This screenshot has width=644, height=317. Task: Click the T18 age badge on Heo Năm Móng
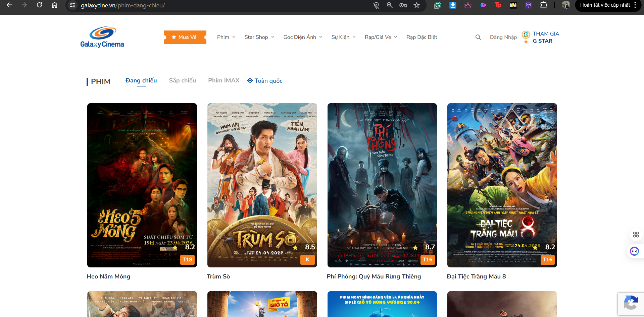click(x=187, y=260)
